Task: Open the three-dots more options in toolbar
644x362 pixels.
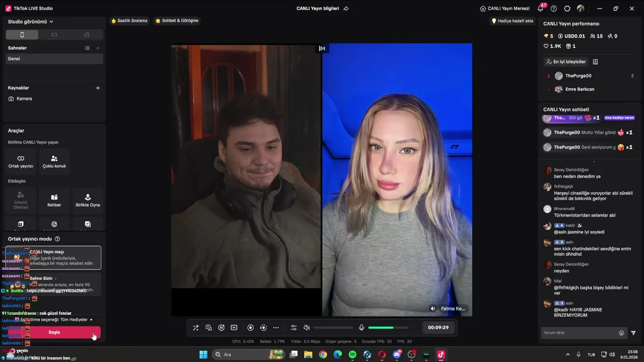Action: 276,328
